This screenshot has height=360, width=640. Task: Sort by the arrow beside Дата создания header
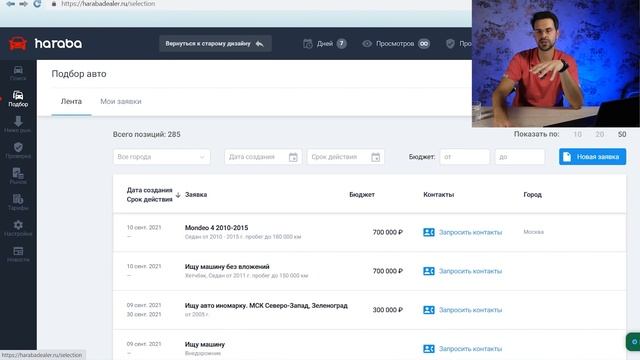tap(178, 195)
